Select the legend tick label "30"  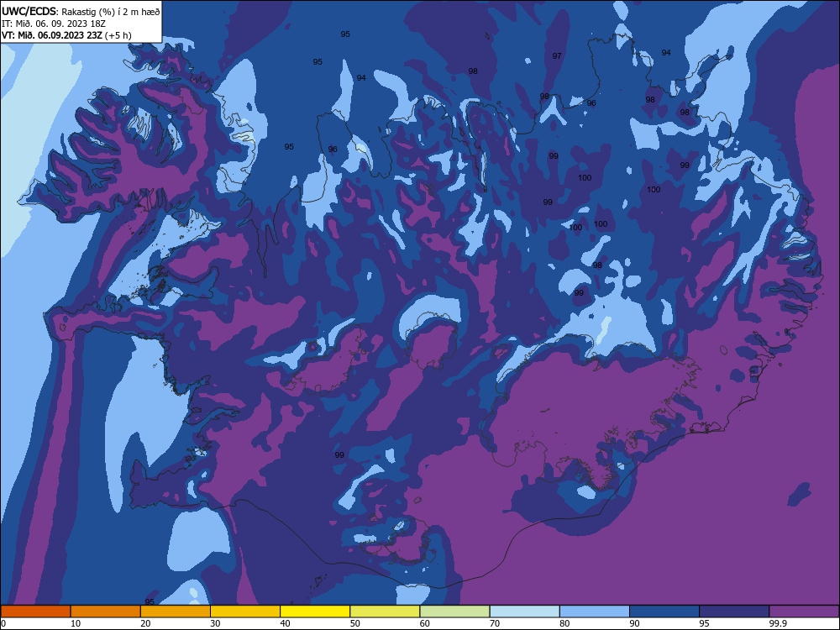coord(215,623)
